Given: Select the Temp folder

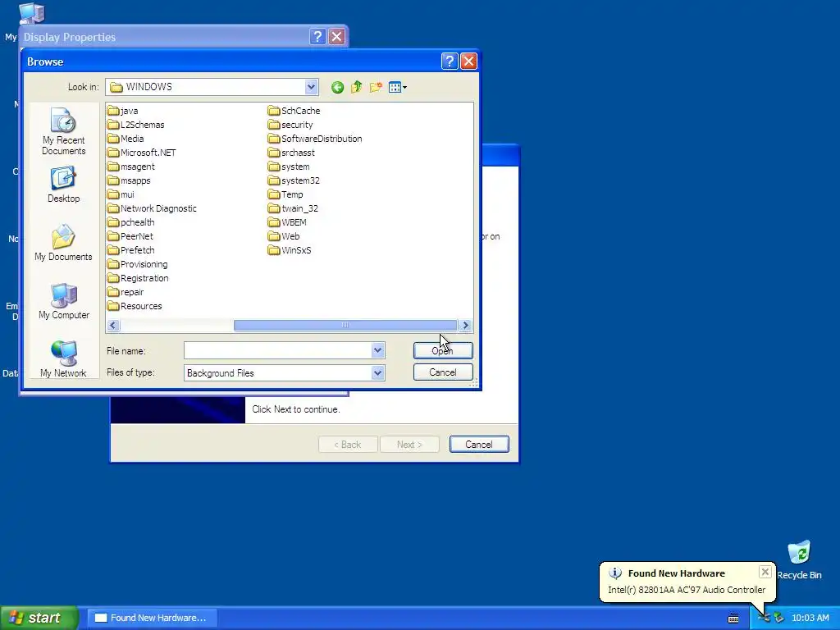Looking at the screenshot, I should click(285, 194).
